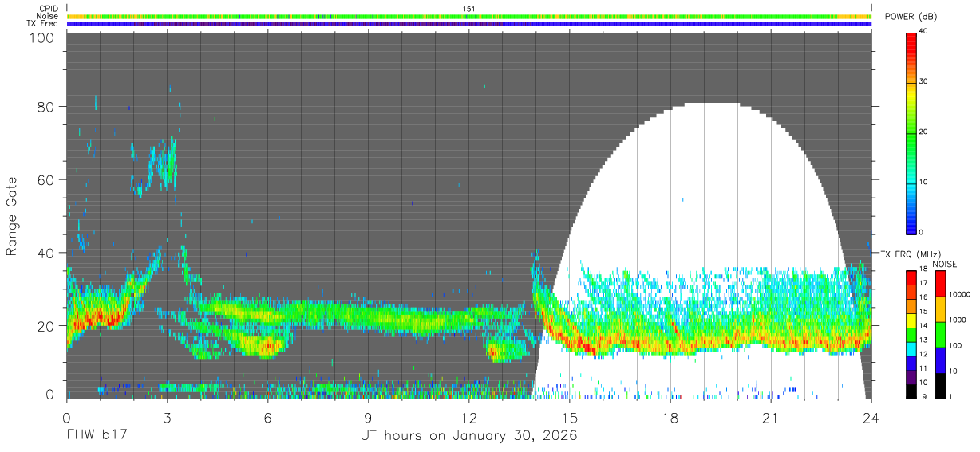Click y-axis tick label '100'
The image size is (980, 452).
(x=42, y=37)
